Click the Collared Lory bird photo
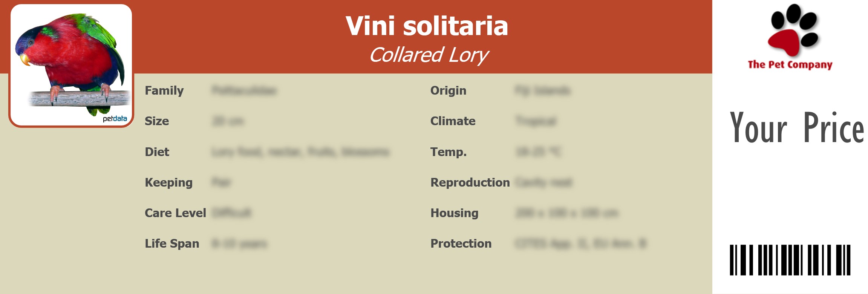Screen dimensions: 868x294 pos(71,60)
